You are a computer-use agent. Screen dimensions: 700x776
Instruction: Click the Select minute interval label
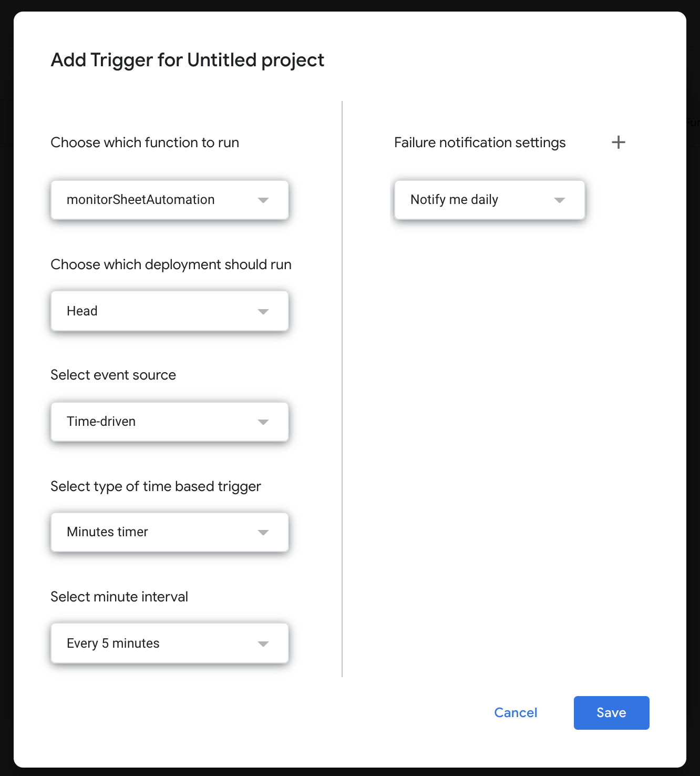click(x=119, y=597)
